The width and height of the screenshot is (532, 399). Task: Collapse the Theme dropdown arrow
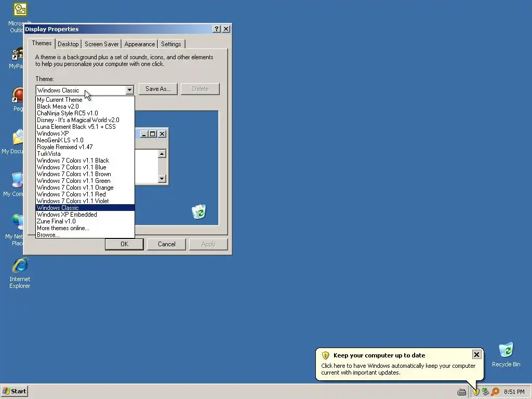point(129,90)
